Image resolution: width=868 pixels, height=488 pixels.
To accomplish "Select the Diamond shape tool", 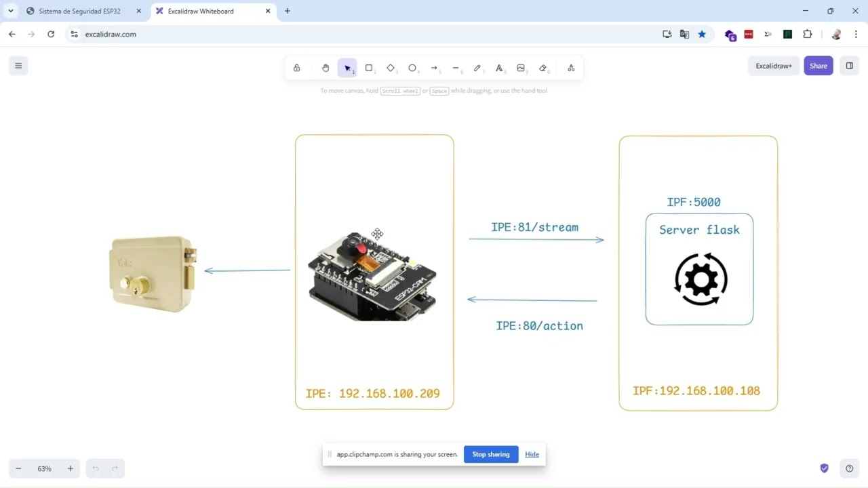I will (x=391, y=68).
